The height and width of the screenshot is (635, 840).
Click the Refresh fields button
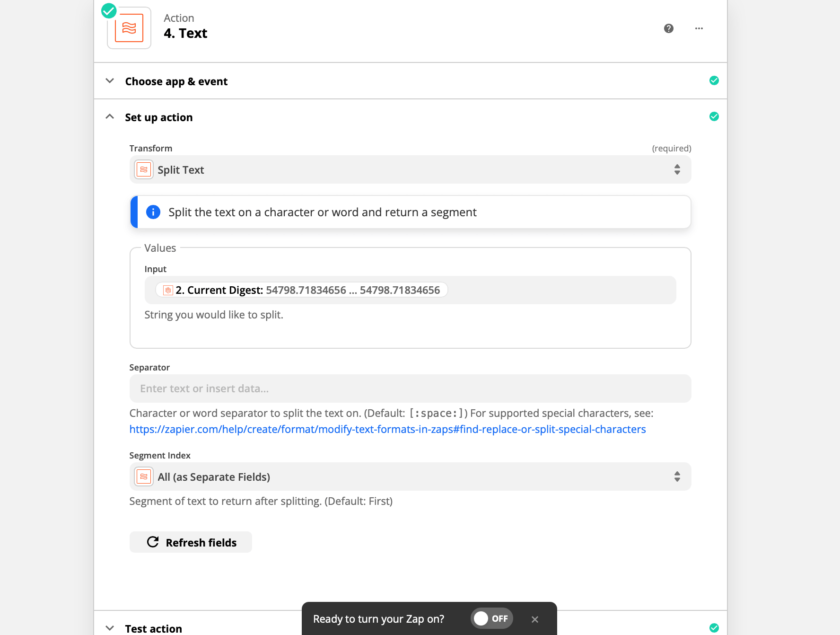191,542
